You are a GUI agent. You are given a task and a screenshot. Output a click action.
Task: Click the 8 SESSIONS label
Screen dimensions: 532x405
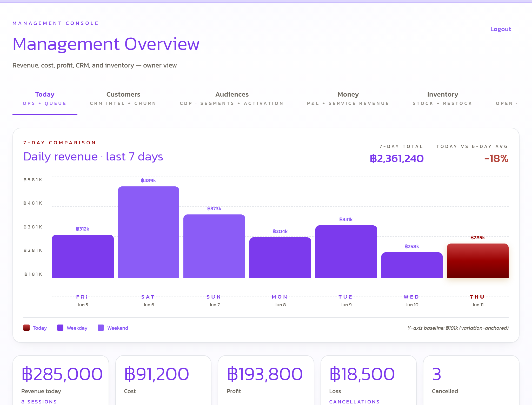pos(39,402)
